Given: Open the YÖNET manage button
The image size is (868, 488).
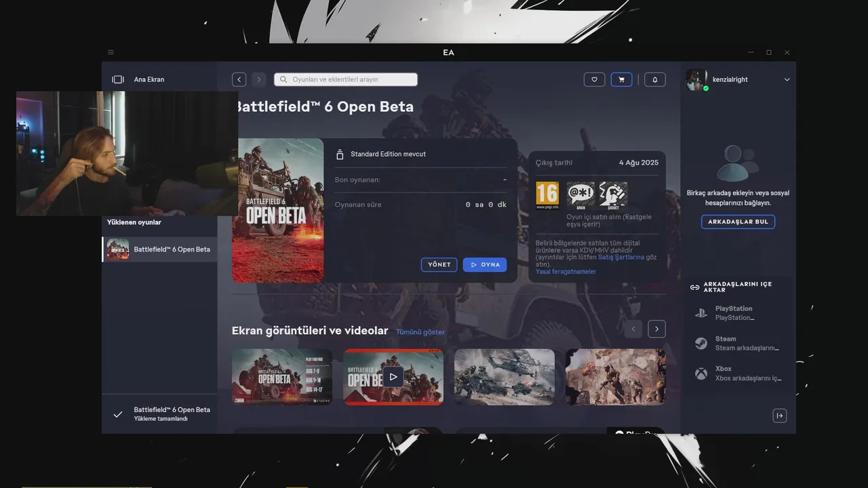Looking at the screenshot, I should tap(439, 264).
